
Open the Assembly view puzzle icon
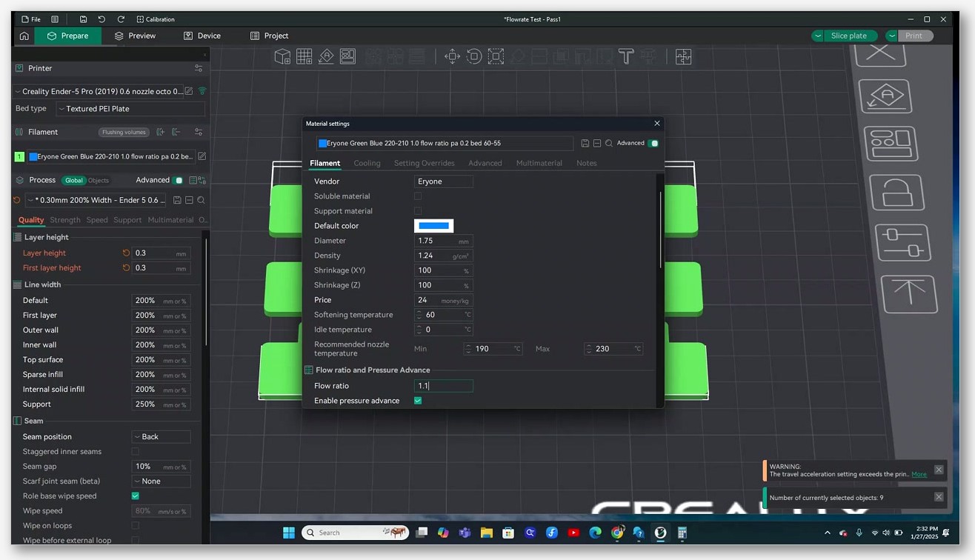tap(683, 56)
